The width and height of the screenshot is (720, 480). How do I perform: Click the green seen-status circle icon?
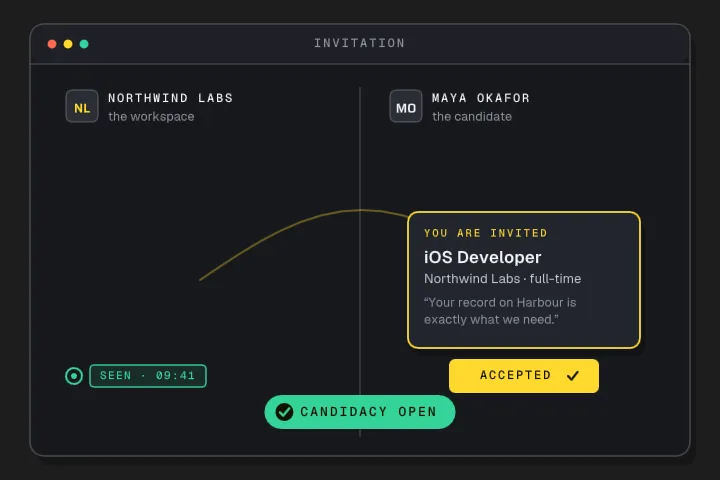(x=74, y=376)
